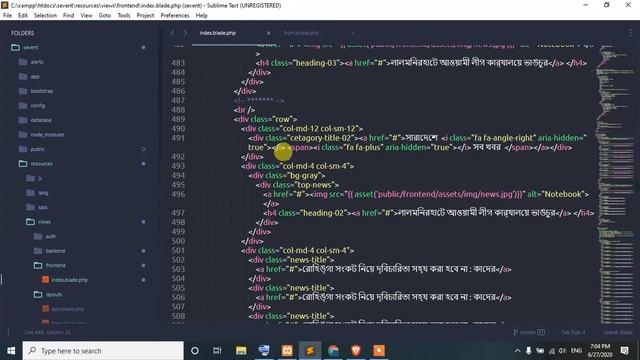Change syntax Laravel Blade in status bar
640x360 pixels.
(617, 332)
